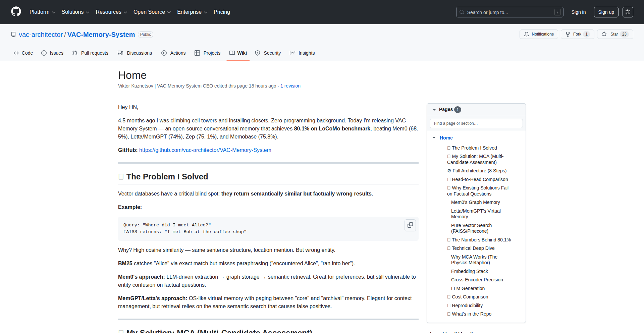Click the Notifications bell button
Image resolution: width=644 pixels, height=333 pixels.
coord(539,34)
